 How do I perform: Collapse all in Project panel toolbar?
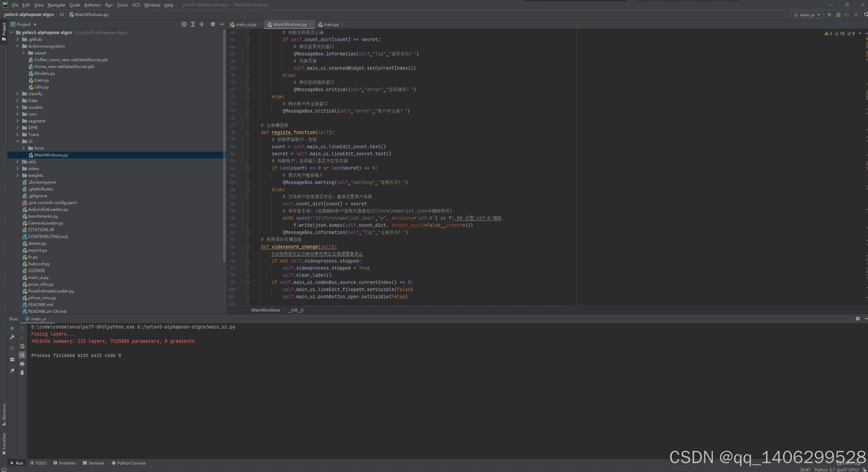point(202,24)
